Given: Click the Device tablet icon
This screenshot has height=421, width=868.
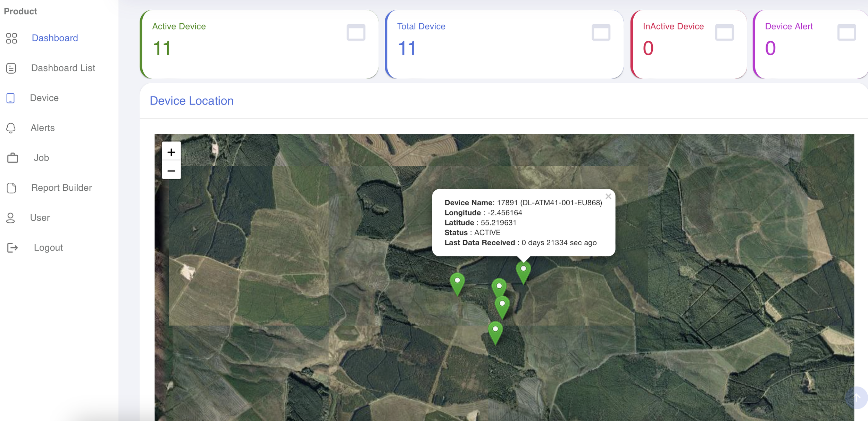Looking at the screenshot, I should coord(11,98).
